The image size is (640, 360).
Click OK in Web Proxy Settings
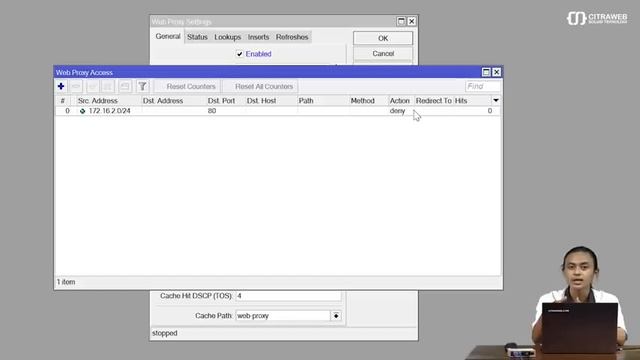click(383, 38)
